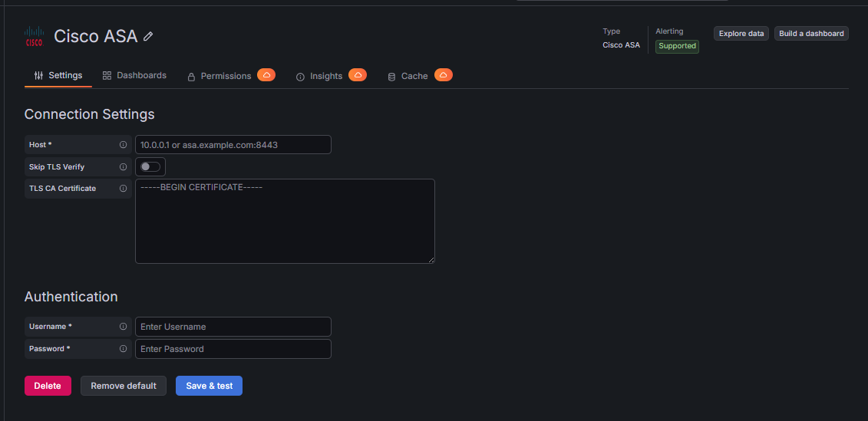The width and height of the screenshot is (868, 421).
Task: Click the Password * label
Action: point(50,348)
